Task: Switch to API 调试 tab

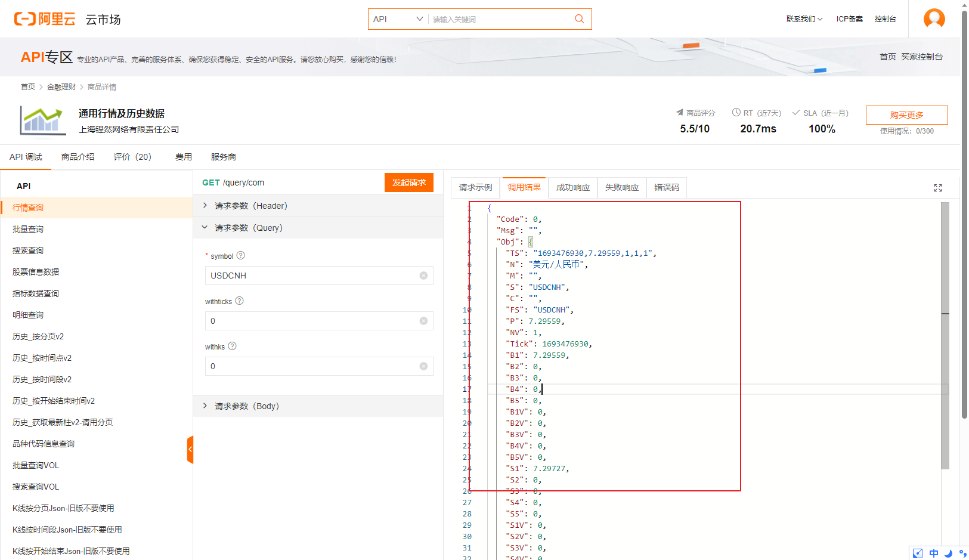Action: pyautogui.click(x=26, y=157)
